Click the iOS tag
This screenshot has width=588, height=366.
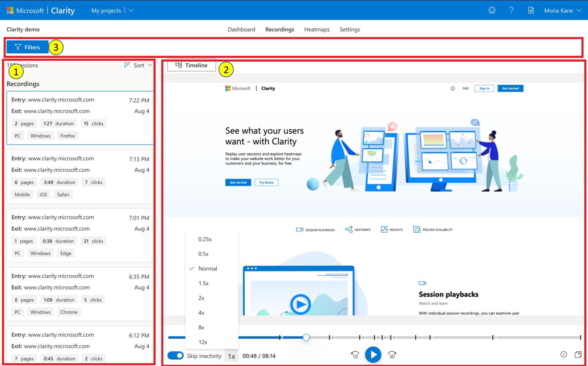coord(43,195)
